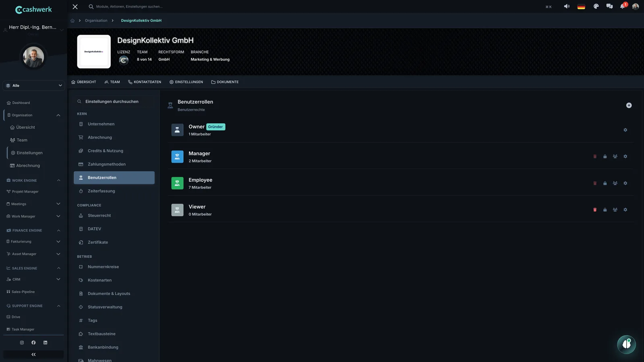Click lock icon in Employee row
Viewport: 644px width, 362px height.
[605, 183]
